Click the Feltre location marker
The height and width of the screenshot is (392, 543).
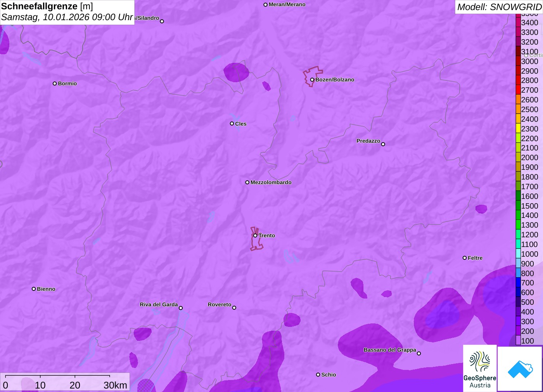[x=465, y=258]
